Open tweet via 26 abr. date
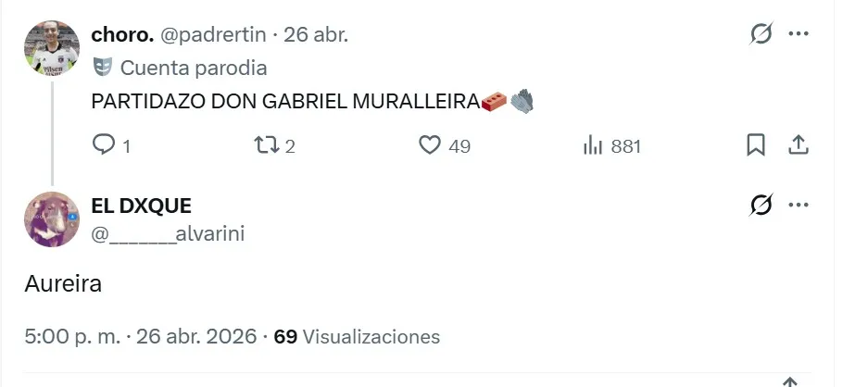This screenshot has width=868, height=387. [x=316, y=35]
